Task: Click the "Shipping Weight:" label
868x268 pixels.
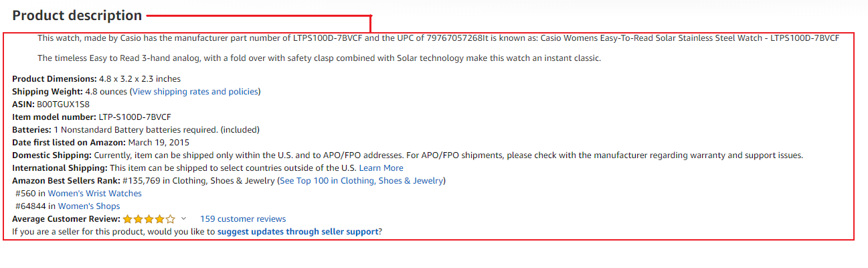Action: [48, 92]
